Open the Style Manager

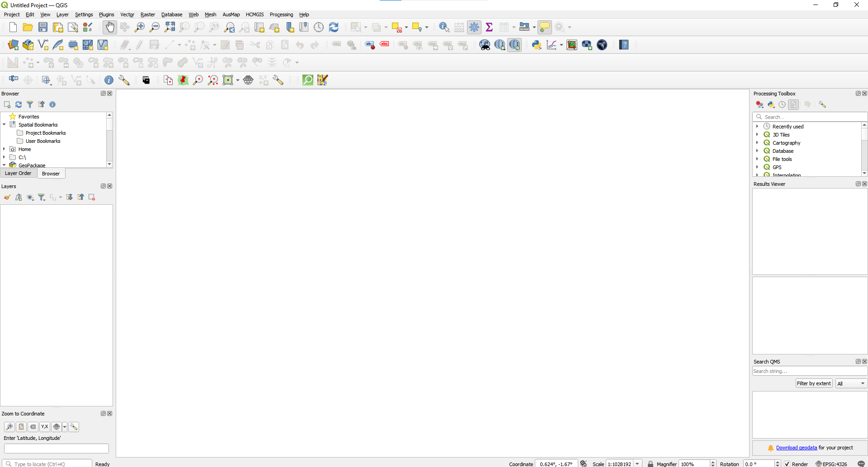pos(88,27)
